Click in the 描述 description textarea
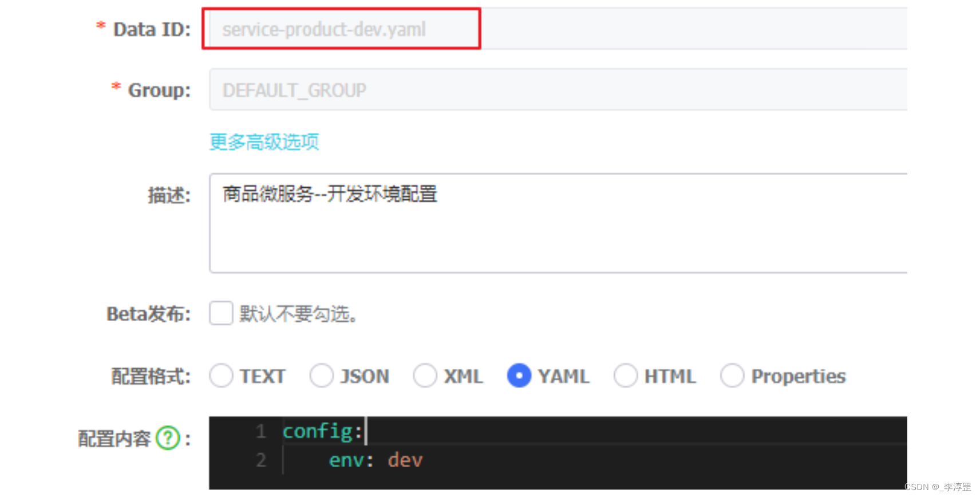980x497 pixels. click(x=558, y=223)
